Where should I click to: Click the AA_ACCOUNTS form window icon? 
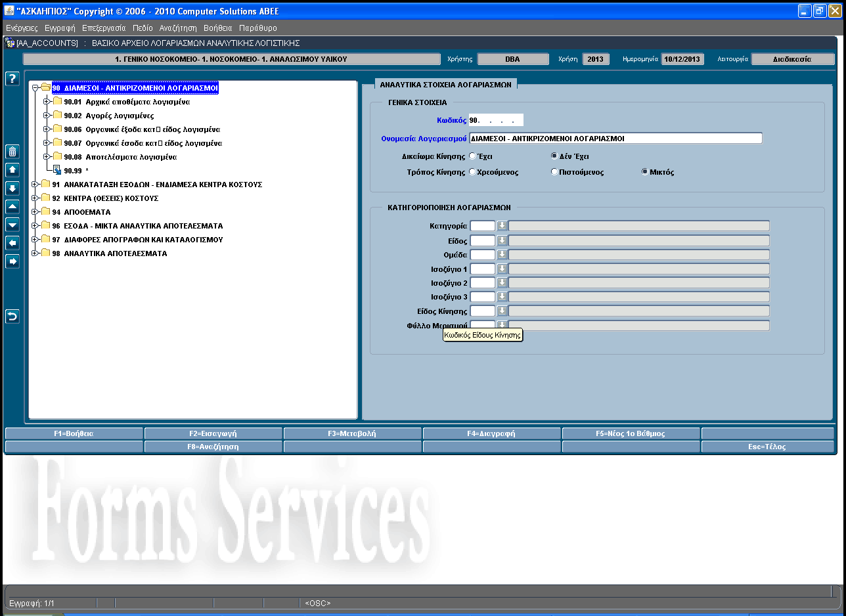[10, 43]
